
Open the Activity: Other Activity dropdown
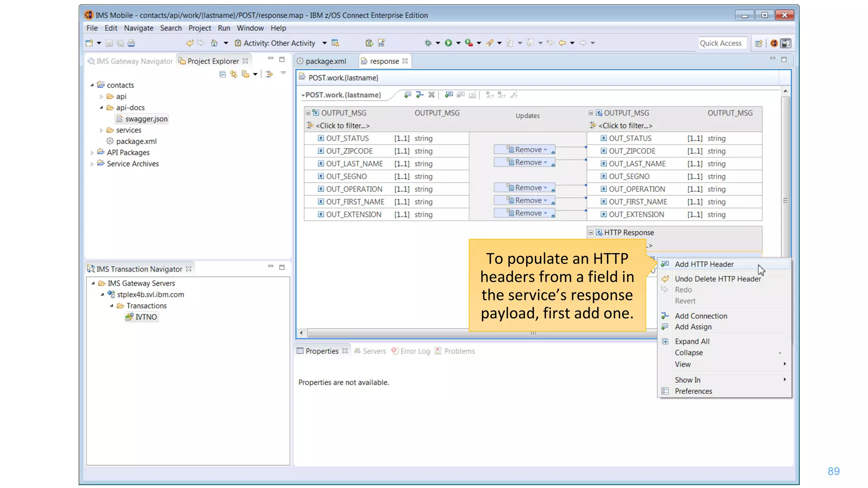pyautogui.click(x=324, y=43)
